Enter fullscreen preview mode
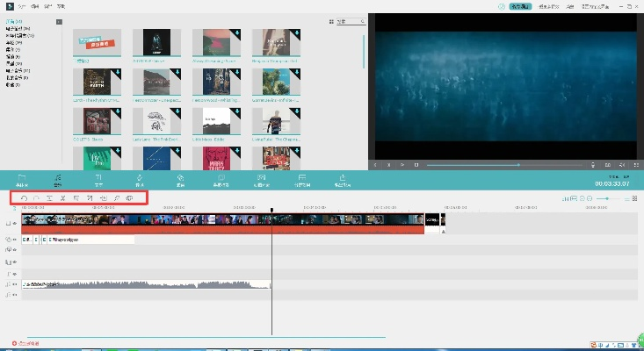644x351 pixels. [x=635, y=164]
